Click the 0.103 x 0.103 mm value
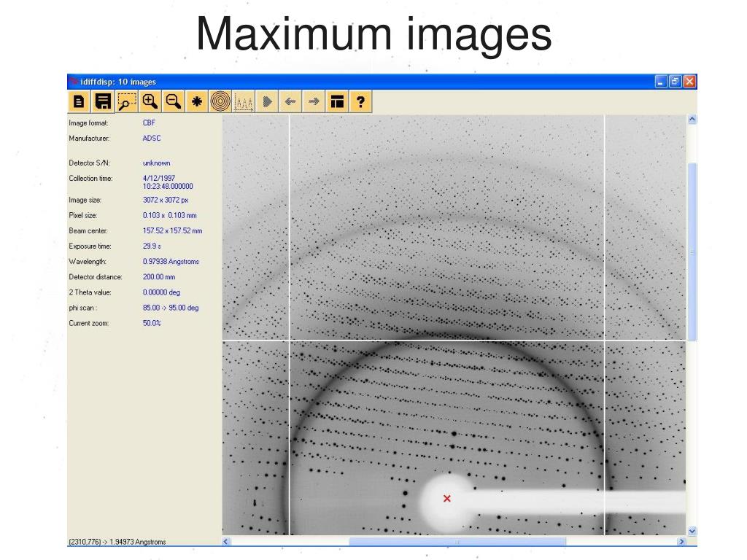Screen dimensions: 747x560 tap(169, 215)
